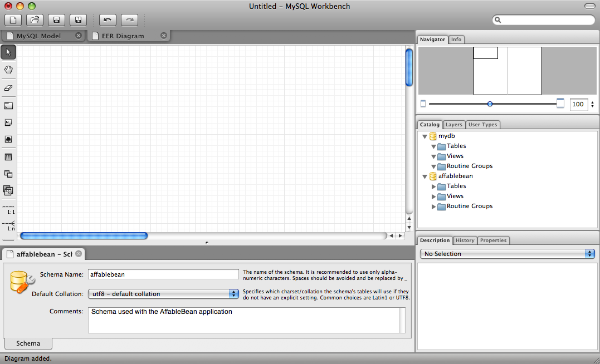Image resolution: width=600 pixels, height=364 pixels.
Task: Pick the text note tool
Action: [8, 122]
